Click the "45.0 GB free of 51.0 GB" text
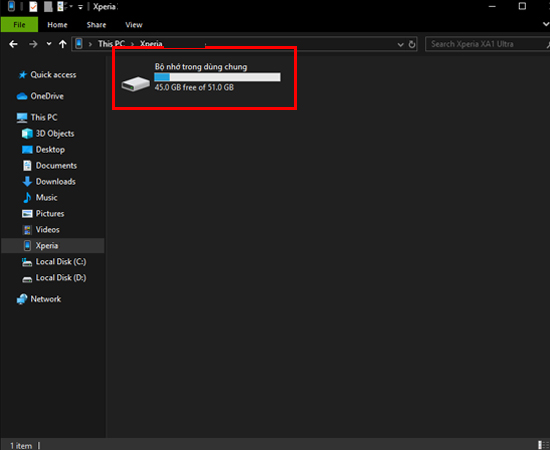Image resolution: width=550 pixels, height=450 pixels. coord(194,87)
